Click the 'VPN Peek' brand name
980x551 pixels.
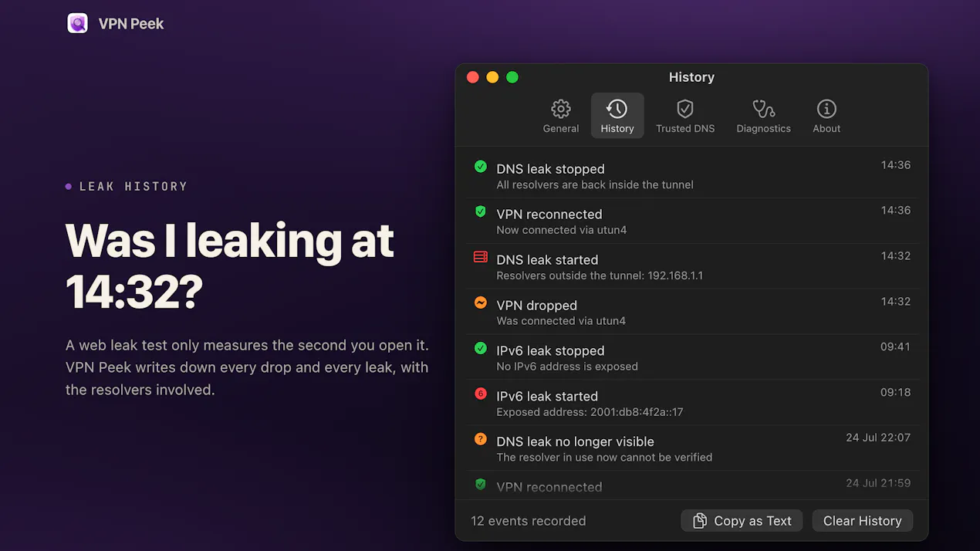[131, 24]
